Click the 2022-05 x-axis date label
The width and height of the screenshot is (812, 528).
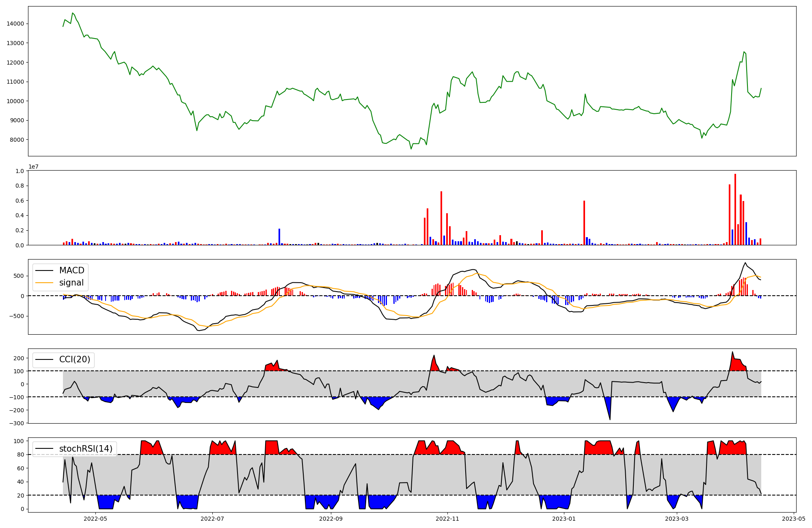click(x=95, y=519)
